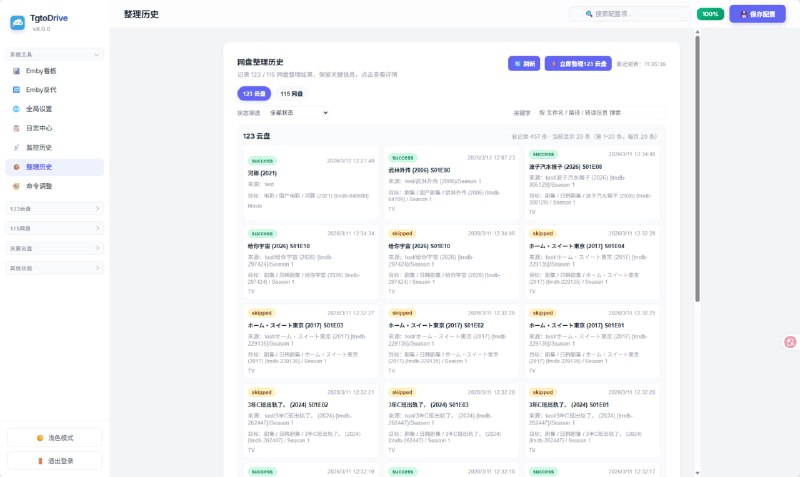The width and height of the screenshot is (800, 477).
Task: Switch to the 115 网盘 tab
Action: coord(291,93)
